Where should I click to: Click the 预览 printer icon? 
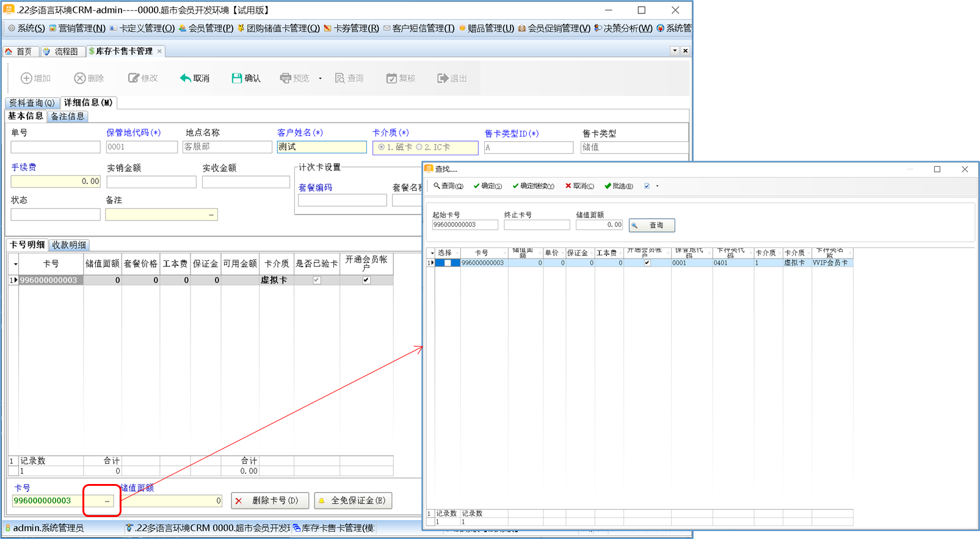click(x=285, y=78)
